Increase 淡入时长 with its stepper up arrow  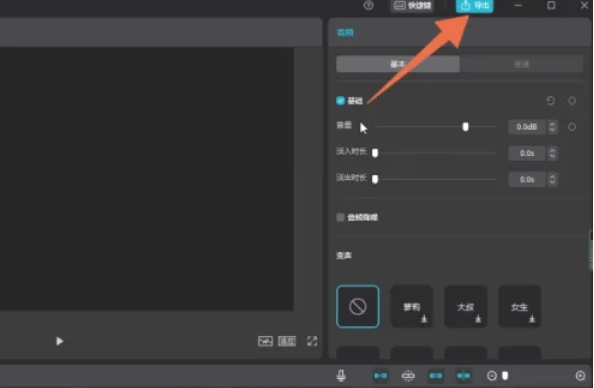[552, 150]
